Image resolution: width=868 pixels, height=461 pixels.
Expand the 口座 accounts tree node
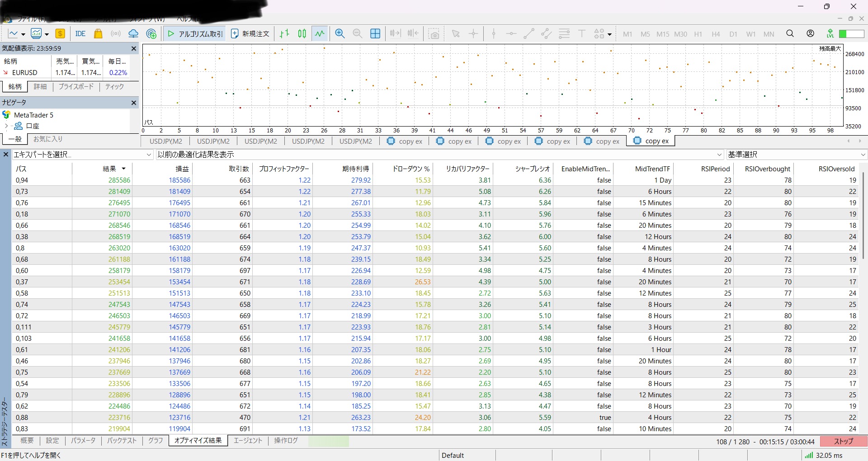(x=6, y=126)
